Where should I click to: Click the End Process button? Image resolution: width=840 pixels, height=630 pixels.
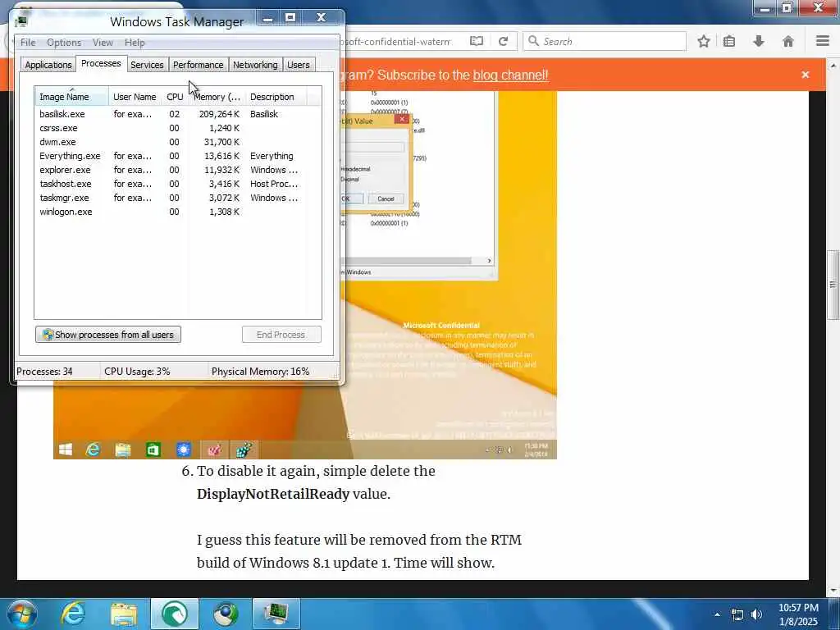pyautogui.click(x=281, y=335)
